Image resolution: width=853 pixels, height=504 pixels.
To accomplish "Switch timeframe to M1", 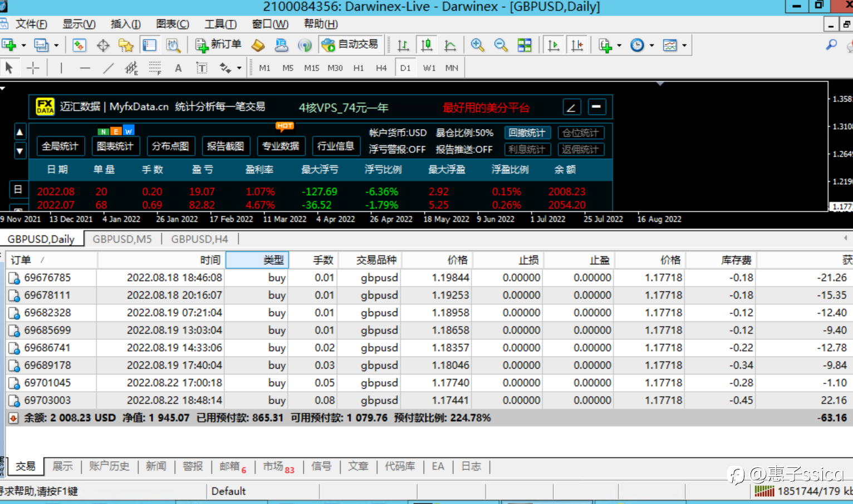I will pyautogui.click(x=264, y=68).
